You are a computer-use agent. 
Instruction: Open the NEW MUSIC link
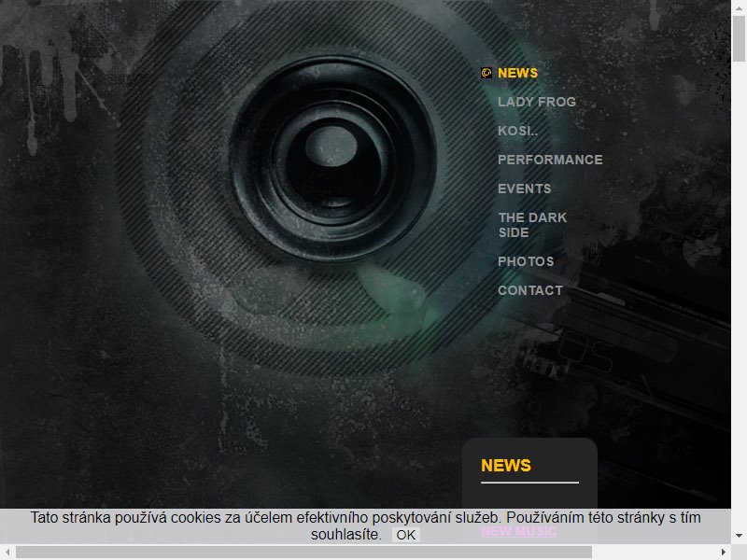(x=519, y=531)
